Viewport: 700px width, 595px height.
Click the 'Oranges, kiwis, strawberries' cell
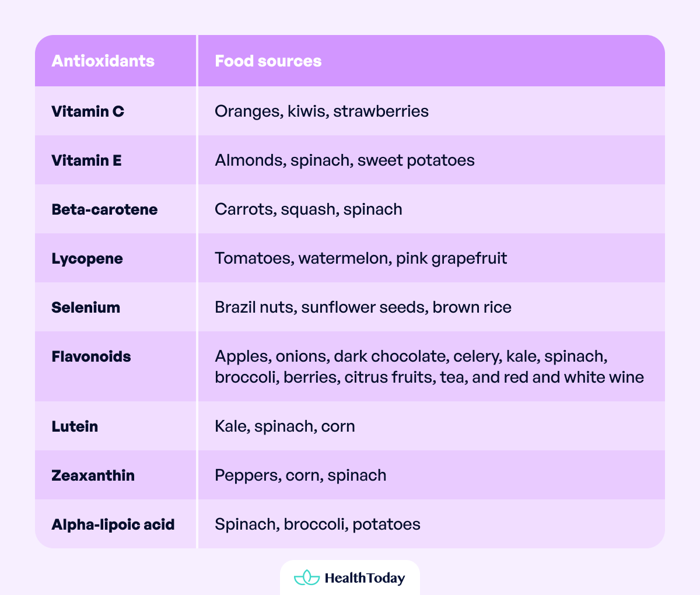322,111
